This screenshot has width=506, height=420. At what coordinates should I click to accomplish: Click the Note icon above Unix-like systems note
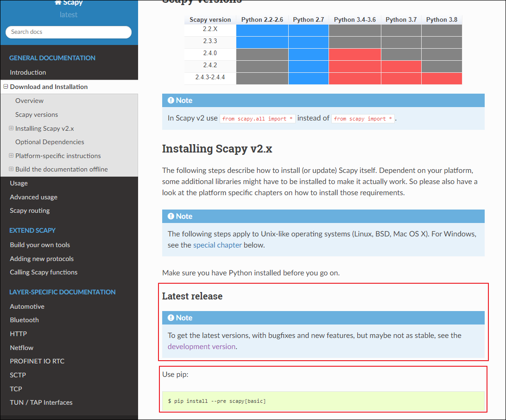(x=171, y=216)
